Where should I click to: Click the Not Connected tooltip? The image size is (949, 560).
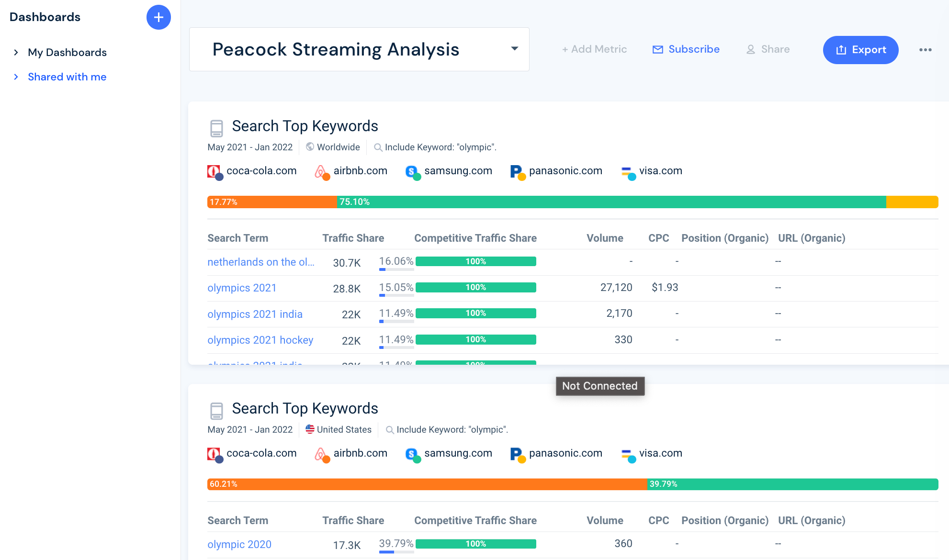pyautogui.click(x=599, y=386)
